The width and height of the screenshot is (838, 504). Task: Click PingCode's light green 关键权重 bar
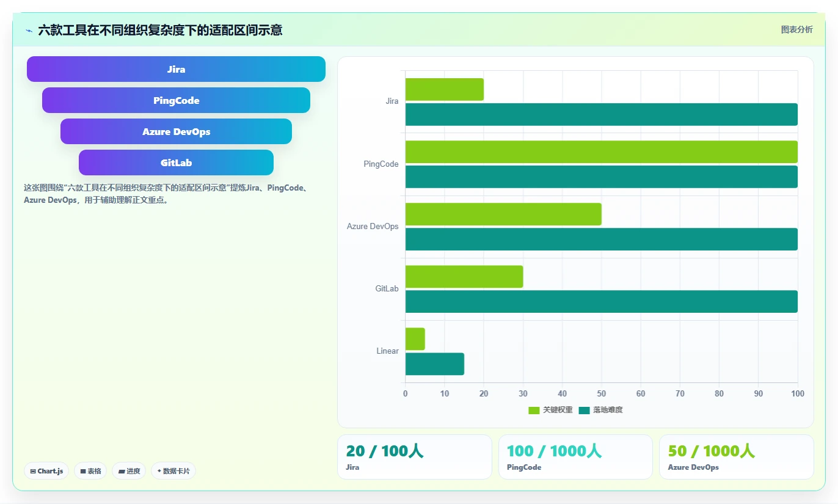(602, 152)
